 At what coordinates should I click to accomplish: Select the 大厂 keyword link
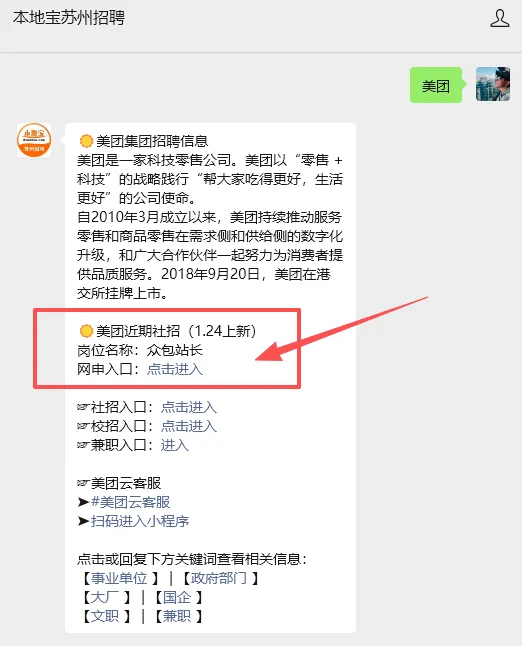pyautogui.click(x=105, y=597)
